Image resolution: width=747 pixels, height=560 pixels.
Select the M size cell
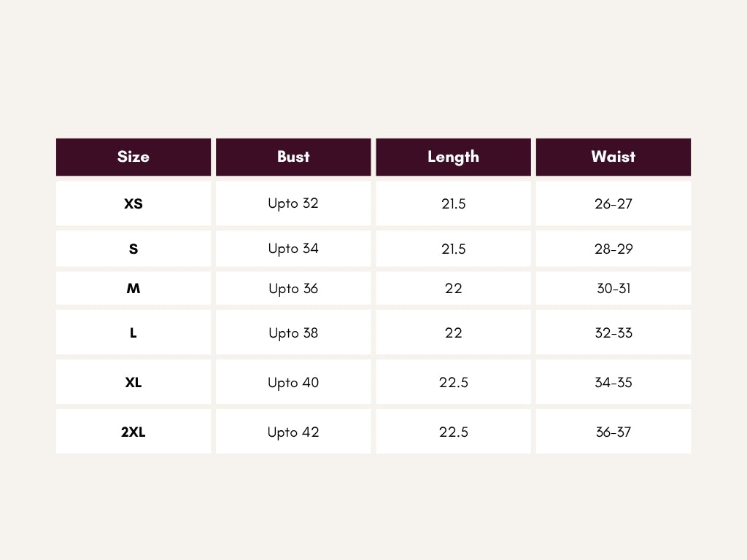pos(133,288)
